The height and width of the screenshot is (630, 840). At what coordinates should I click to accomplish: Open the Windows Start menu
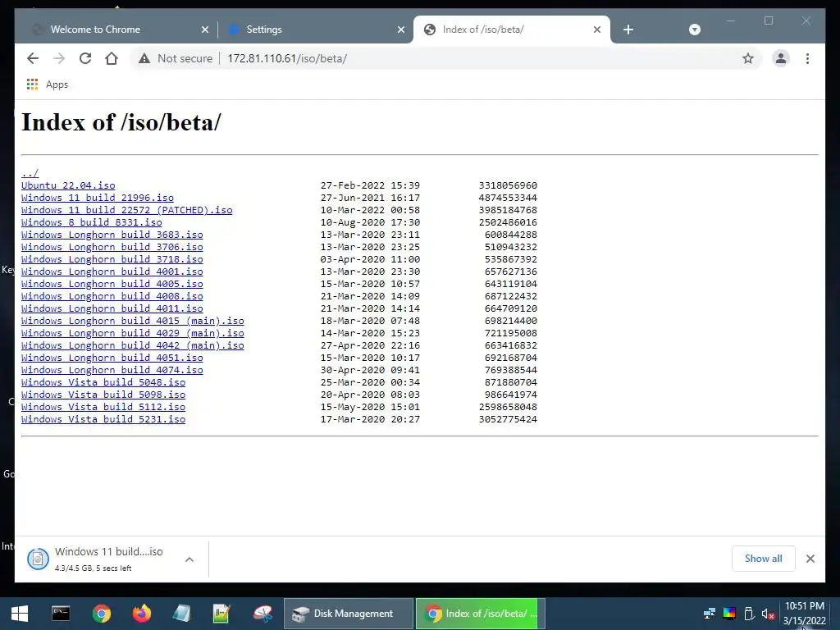pyautogui.click(x=20, y=614)
